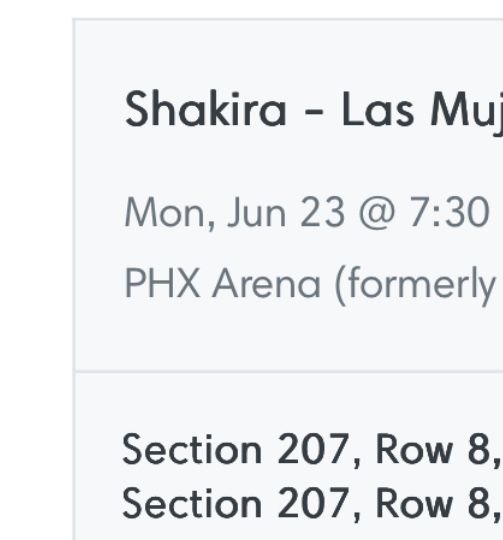Click the "Jun 23" date text
The height and width of the screenshot is (540, 503).
[x=286, y=213]
